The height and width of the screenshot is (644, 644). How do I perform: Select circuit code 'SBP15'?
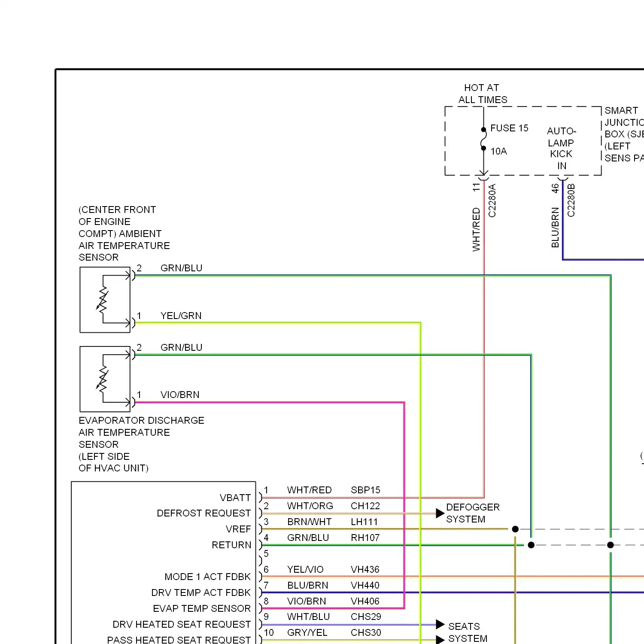(365, 490)
